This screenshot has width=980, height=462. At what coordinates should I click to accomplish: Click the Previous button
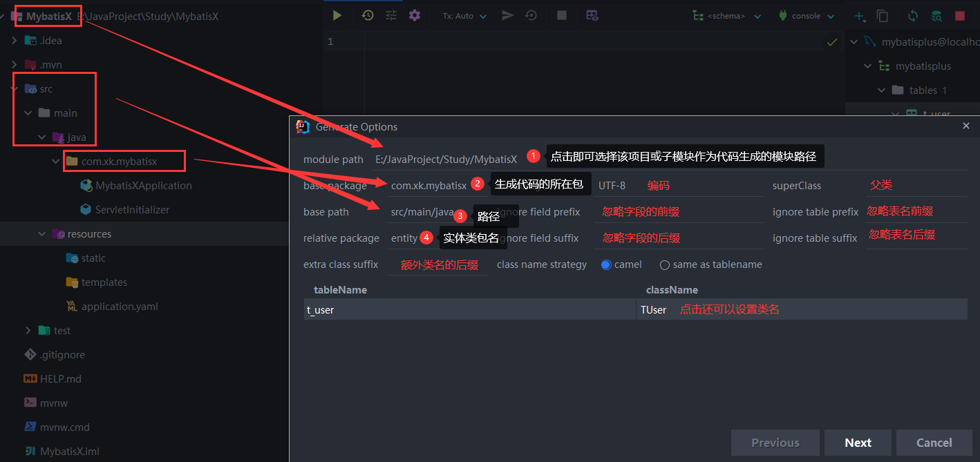click(x=775, y=443)
